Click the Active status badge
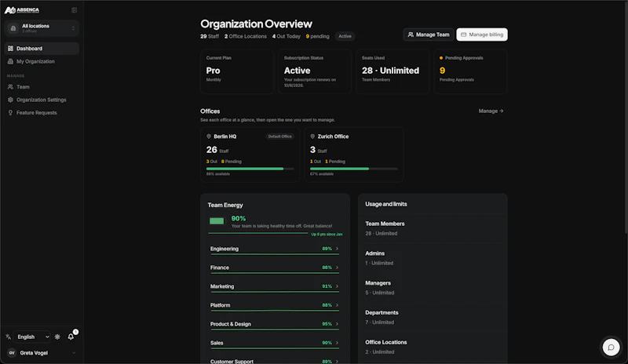Screen dimensions: 628x364 tap(345, 36)
